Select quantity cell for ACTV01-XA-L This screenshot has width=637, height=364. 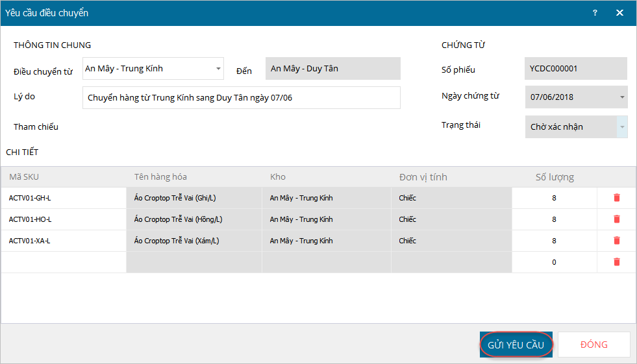point(554,241)
